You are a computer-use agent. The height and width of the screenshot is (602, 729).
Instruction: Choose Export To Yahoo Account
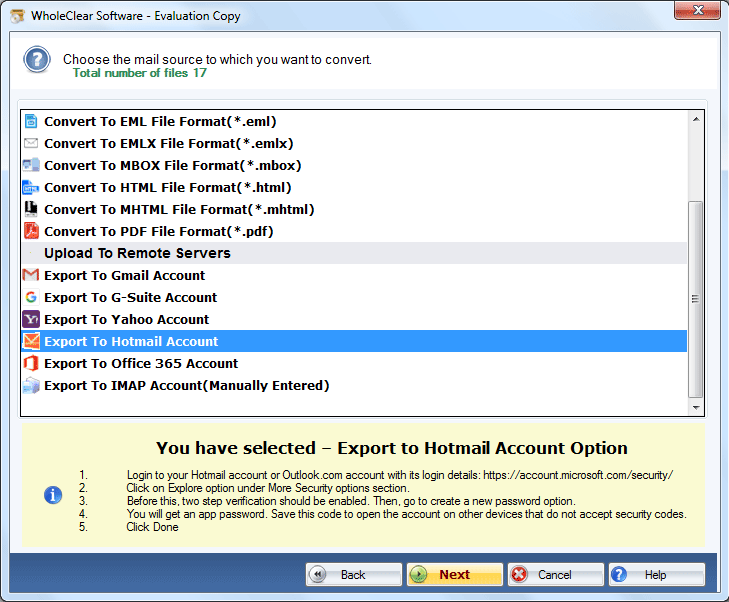354,319
